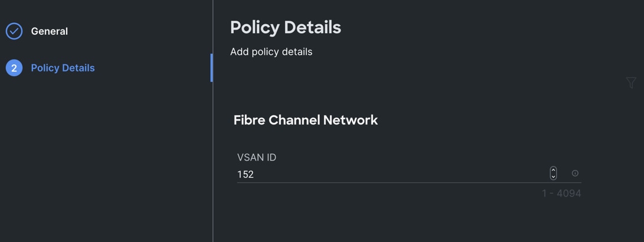The height and width of the screenshot is (242, 644).
Task: Open the filter funnel icon
Action: 631,83
